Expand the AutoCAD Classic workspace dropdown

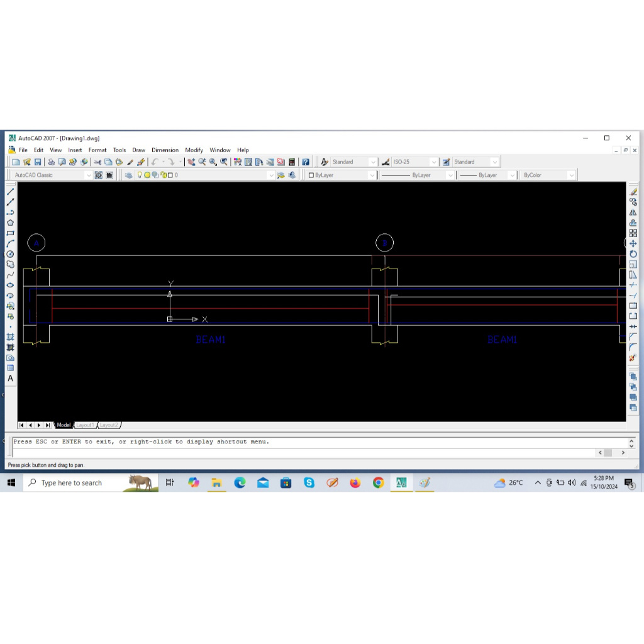pyautogui.click(x=88, y=175)
